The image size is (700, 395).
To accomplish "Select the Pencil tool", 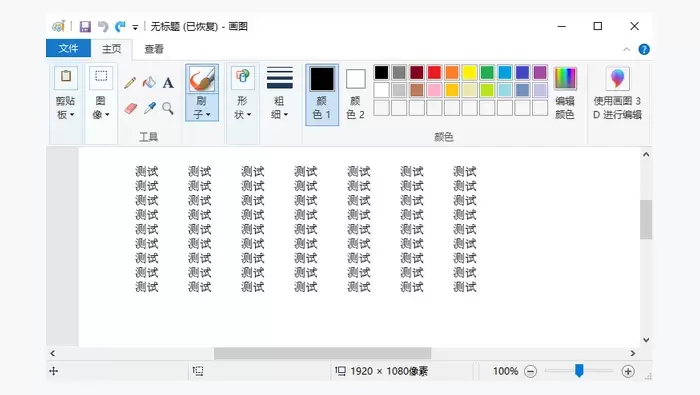I will [130, 83].
